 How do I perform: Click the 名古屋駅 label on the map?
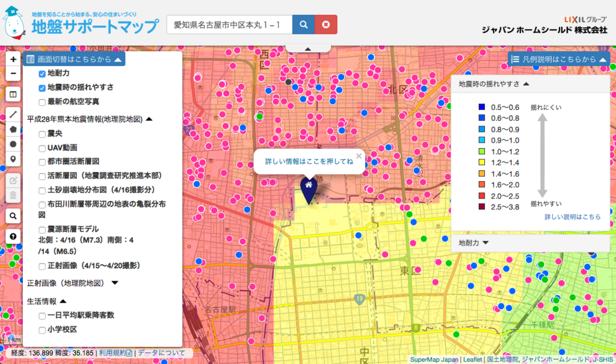click(x=220, y=310)
